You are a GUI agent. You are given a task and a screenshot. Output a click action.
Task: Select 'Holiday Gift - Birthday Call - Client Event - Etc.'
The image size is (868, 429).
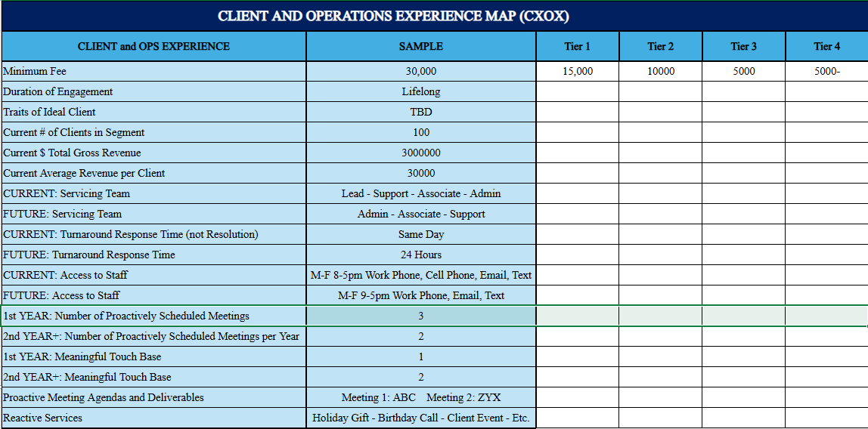[x=420, y=418]
